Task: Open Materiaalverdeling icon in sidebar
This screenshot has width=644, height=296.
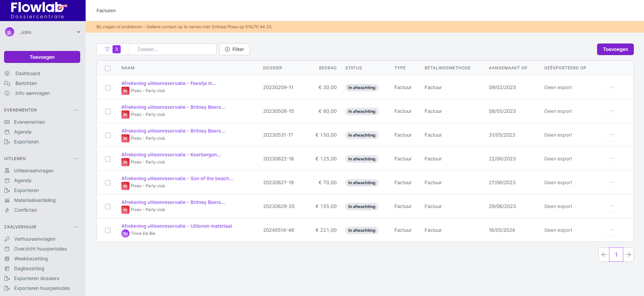Action: pyautogui.click(x=7, y=200)
